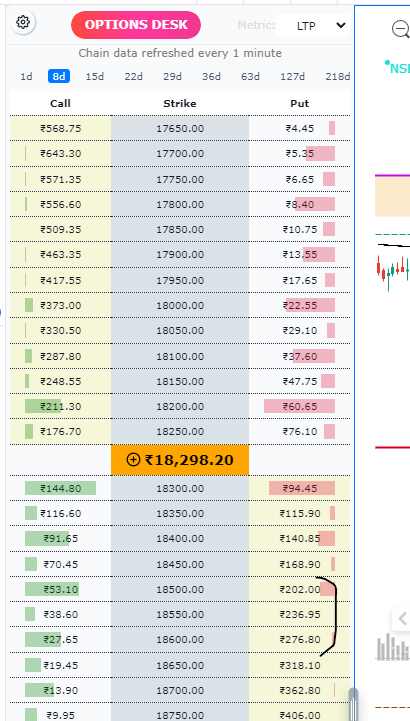This screenshot has height=721, width=410.
Task: Click the options chain vertical scrollbar handle
Action: pyautogui.click(x=353, y=704)
